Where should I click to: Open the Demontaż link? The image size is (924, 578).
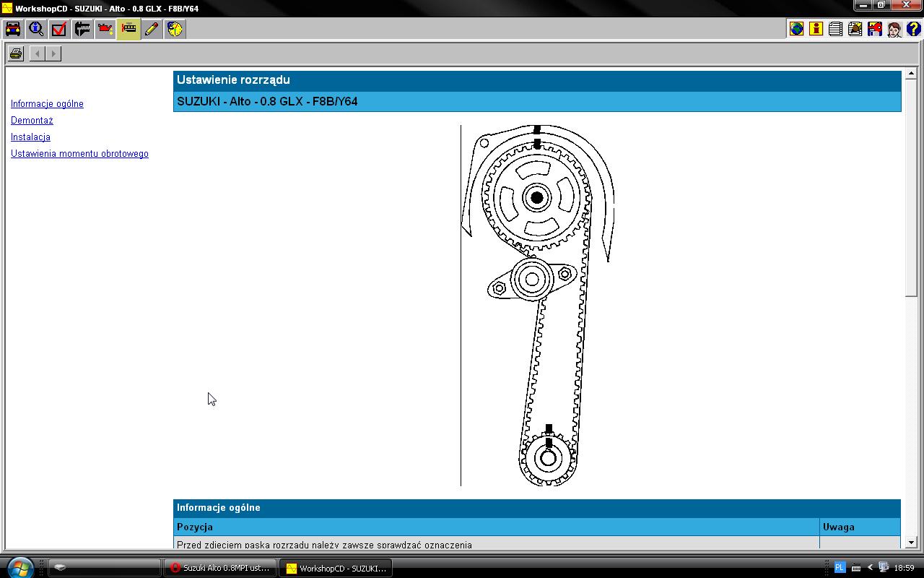point(32,121)
